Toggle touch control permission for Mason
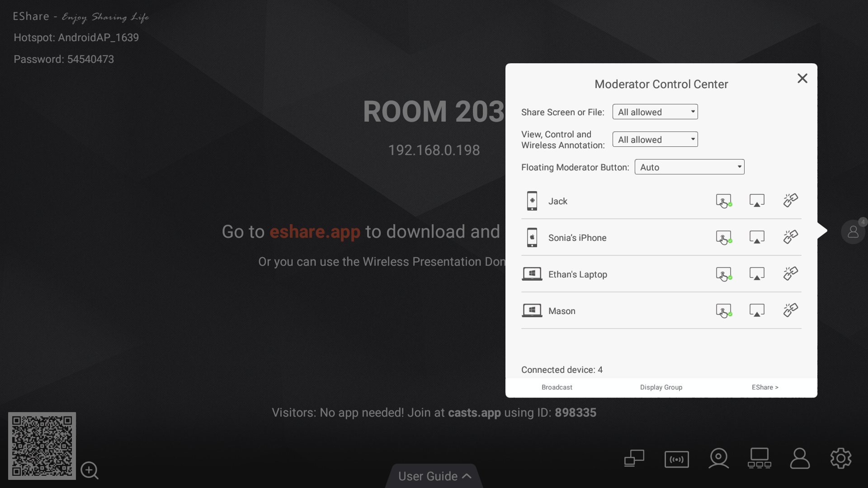The height and width of the screenshot is (488, 868). tap(723, 310)
